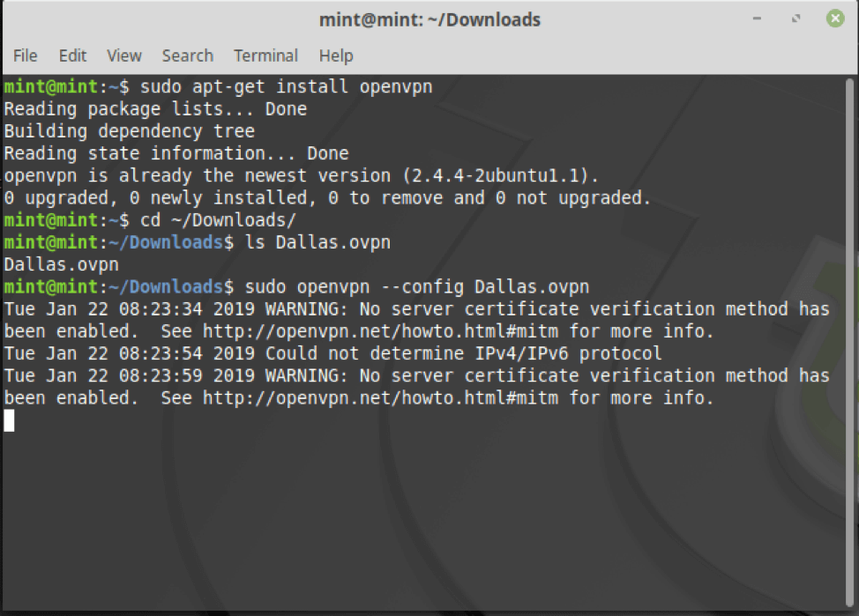Open the View menu

[124, 56]
